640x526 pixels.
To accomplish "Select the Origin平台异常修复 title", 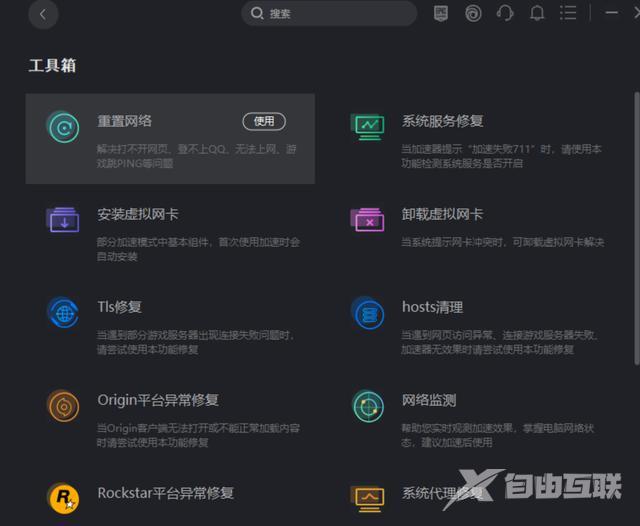I will tap(158, 400).
